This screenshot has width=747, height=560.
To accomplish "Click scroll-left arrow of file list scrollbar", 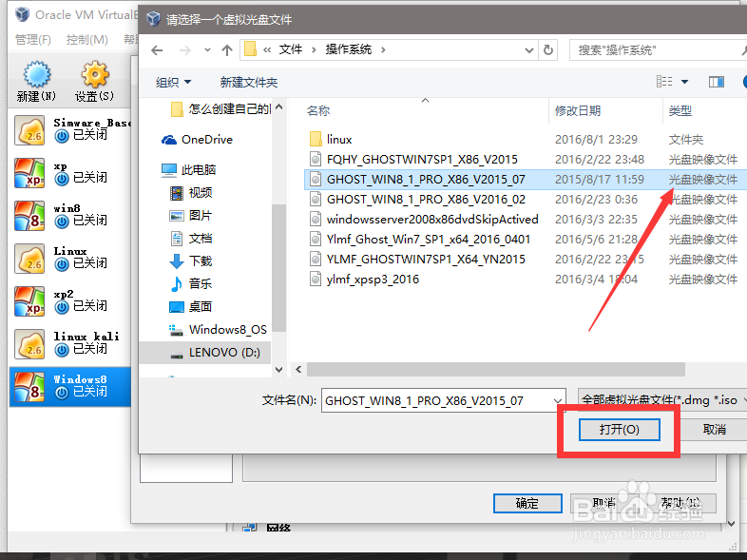I will (298, 369).
